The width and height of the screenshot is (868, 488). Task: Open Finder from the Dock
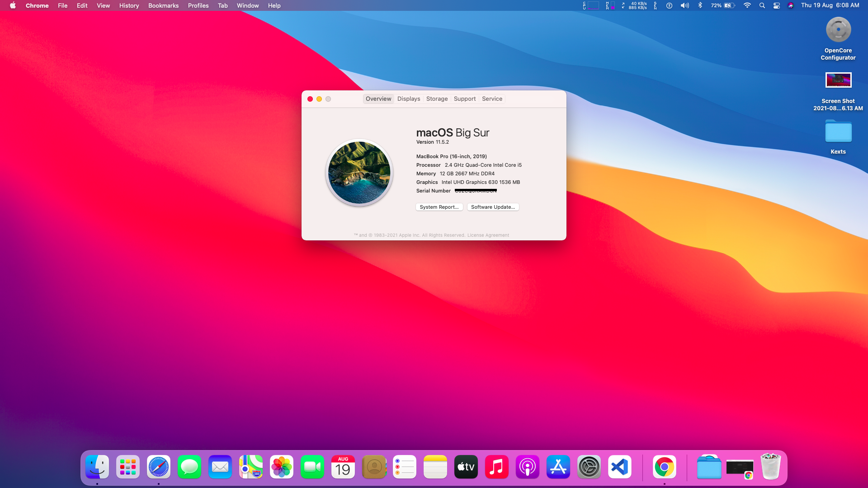coord(97,467)
